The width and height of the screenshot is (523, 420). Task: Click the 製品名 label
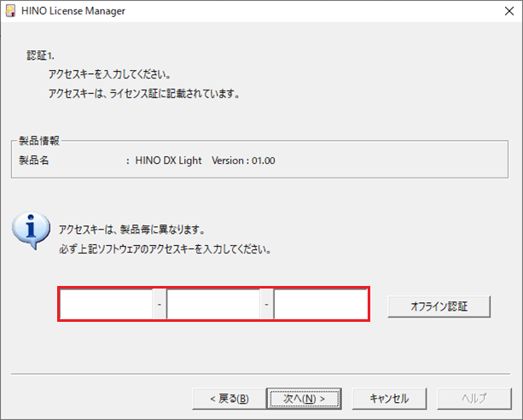pos(33,160)
